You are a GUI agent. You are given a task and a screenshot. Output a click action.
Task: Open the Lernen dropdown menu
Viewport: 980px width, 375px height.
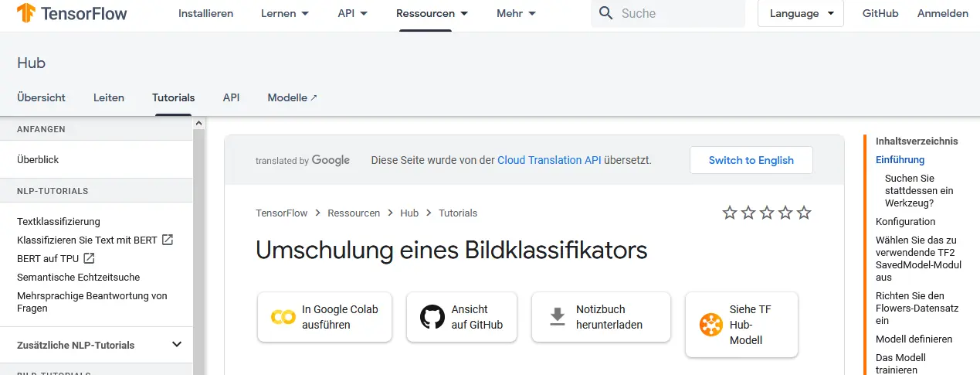click(x=285, y=13)
